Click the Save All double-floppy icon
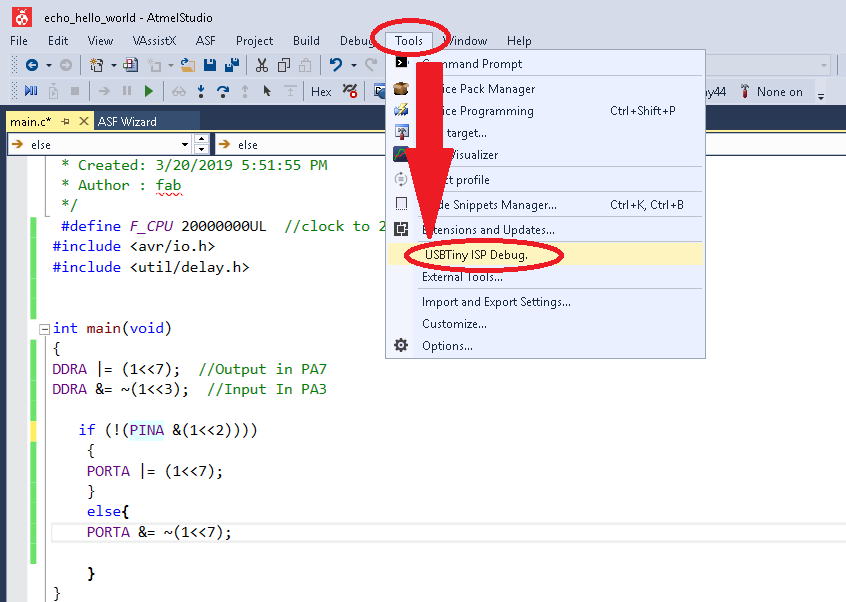 coord(232,65)
